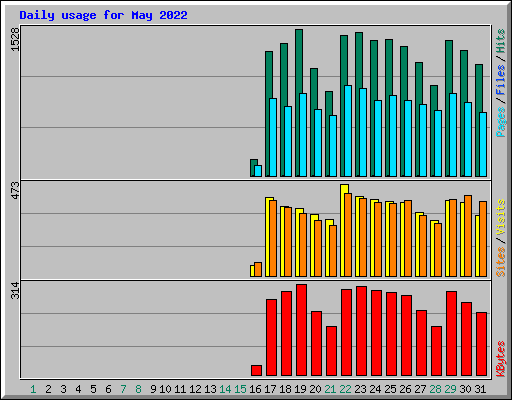Click the 1528 axis value
Viewport: 512px width, 400px height.
pyautogui.click(x=15, y=39)
